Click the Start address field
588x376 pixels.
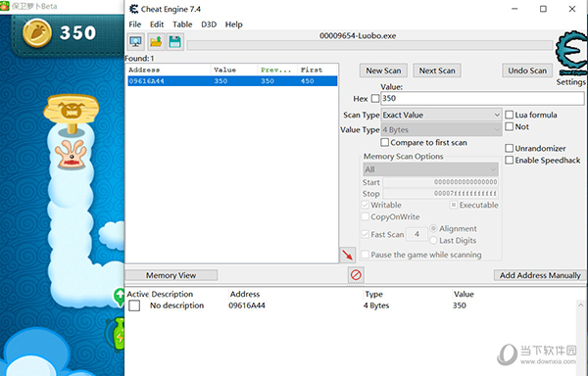click(x=440, y=182)
